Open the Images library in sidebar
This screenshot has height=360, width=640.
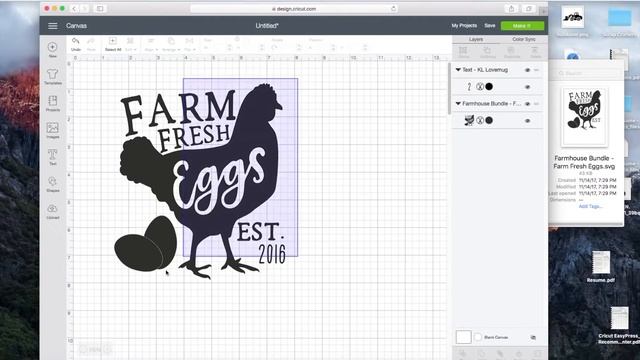pyautogui.click(x=53, y=130)
